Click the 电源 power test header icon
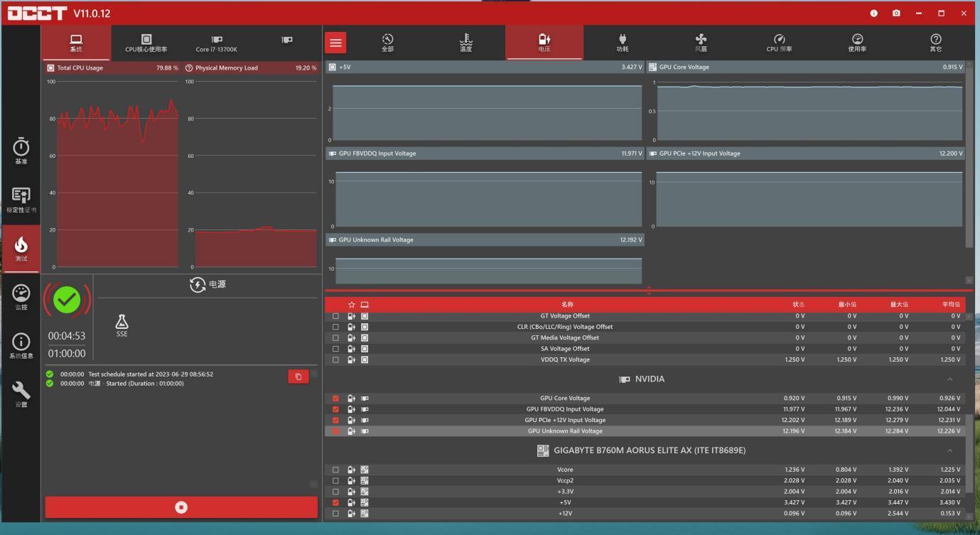Screen dimensions: 980x535 (198, 284)
